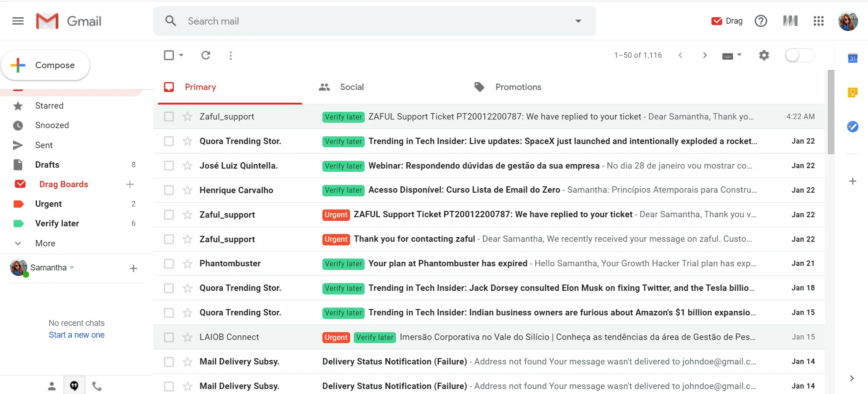The image size is (868, 394).
Task: Open the settings gear icon
Action: [x=764, y=55]
